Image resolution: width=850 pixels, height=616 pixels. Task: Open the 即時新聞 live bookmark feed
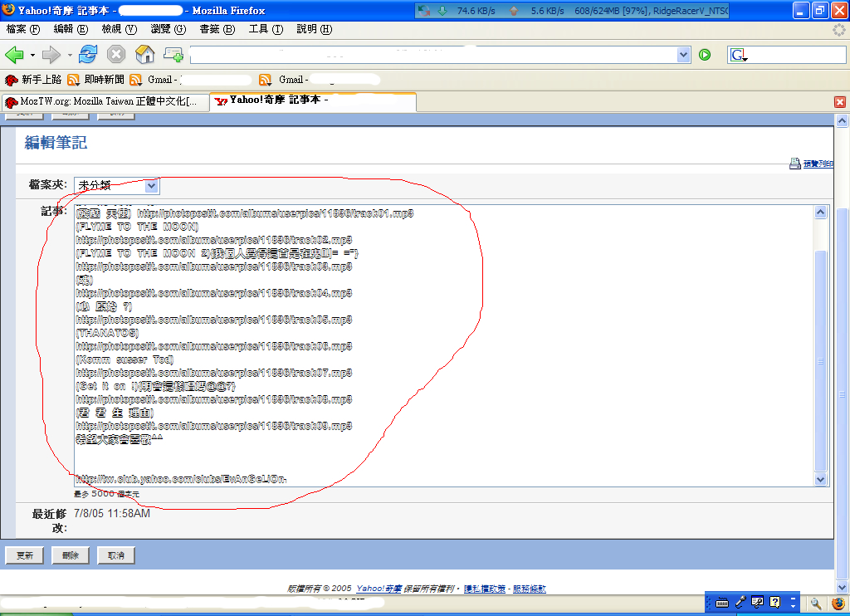click(x=96, y=80)
